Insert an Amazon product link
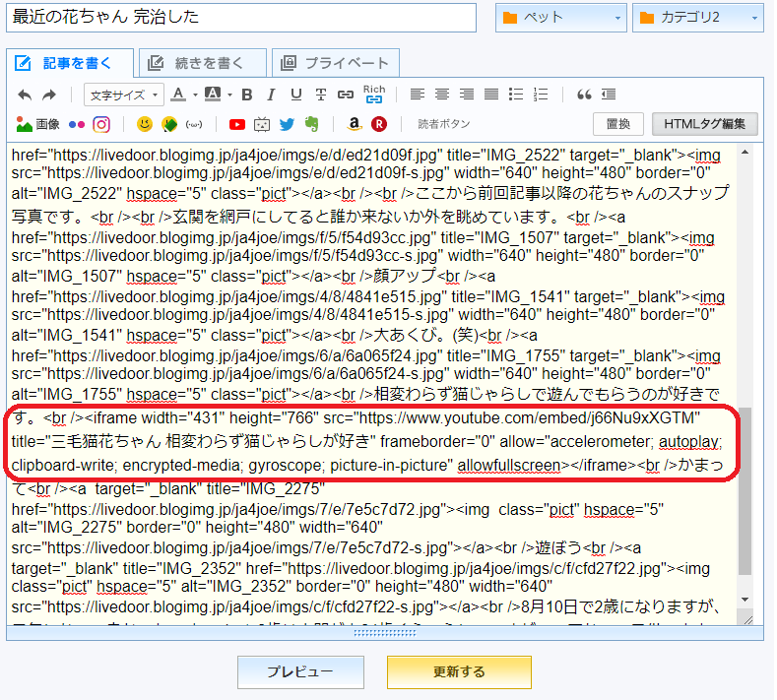The width and height of the screenshot is (777, 700). tap(355, 124)
